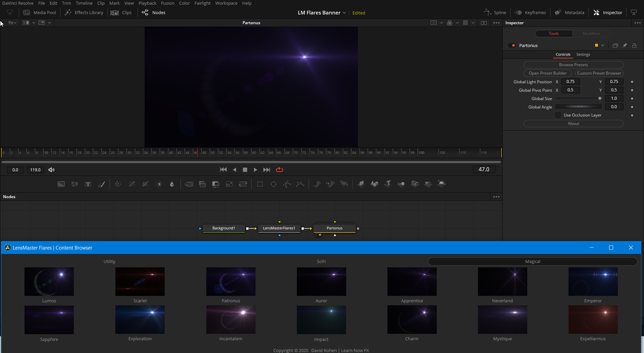Open Nodes panel options menu

coord(496,197)
